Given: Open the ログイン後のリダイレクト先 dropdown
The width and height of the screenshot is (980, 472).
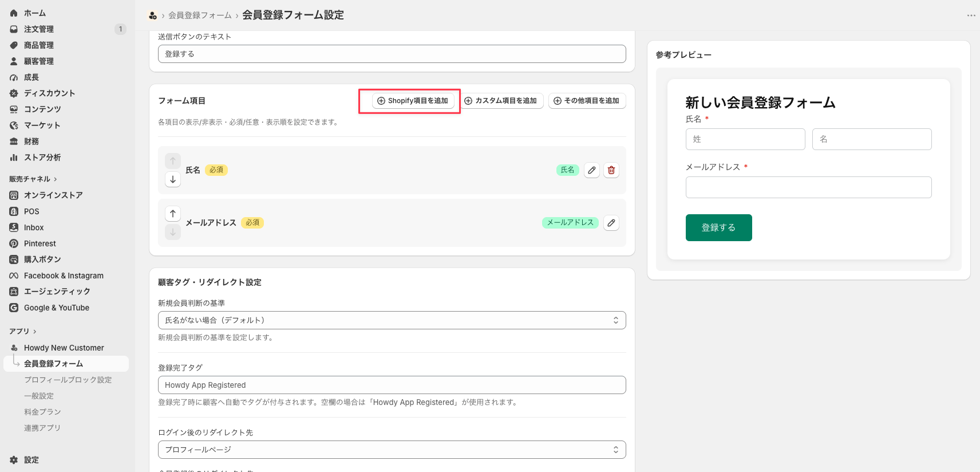Looking at the screenshot, I should pyautogui.click(x=392, y=450).
